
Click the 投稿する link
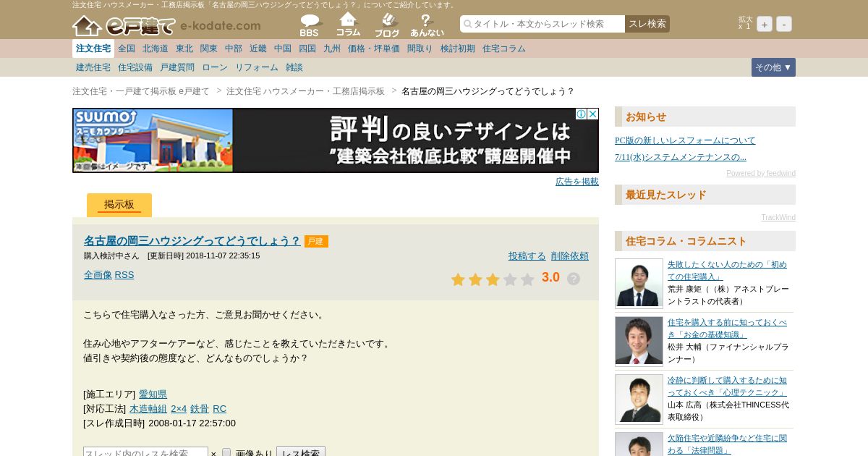527,256
